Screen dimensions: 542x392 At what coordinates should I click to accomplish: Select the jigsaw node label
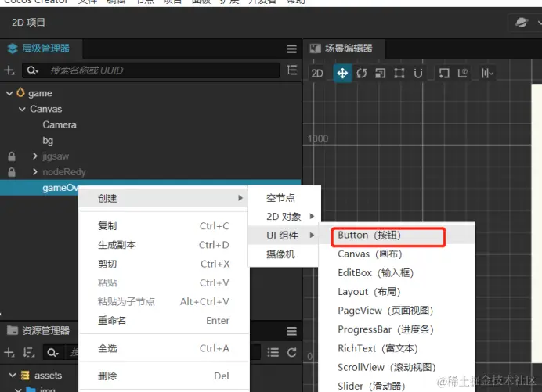click(x=56, y=156)
